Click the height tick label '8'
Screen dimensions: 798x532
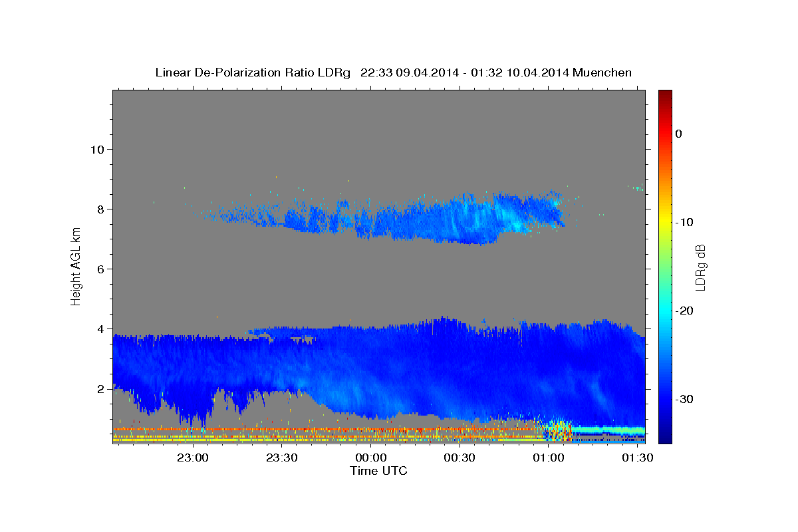[100, 209]
